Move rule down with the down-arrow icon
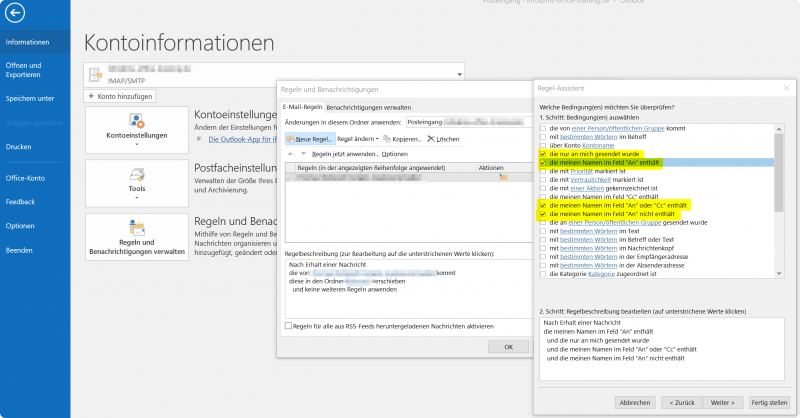The width and height of the screenshot is (800, 418). (303, 154)
